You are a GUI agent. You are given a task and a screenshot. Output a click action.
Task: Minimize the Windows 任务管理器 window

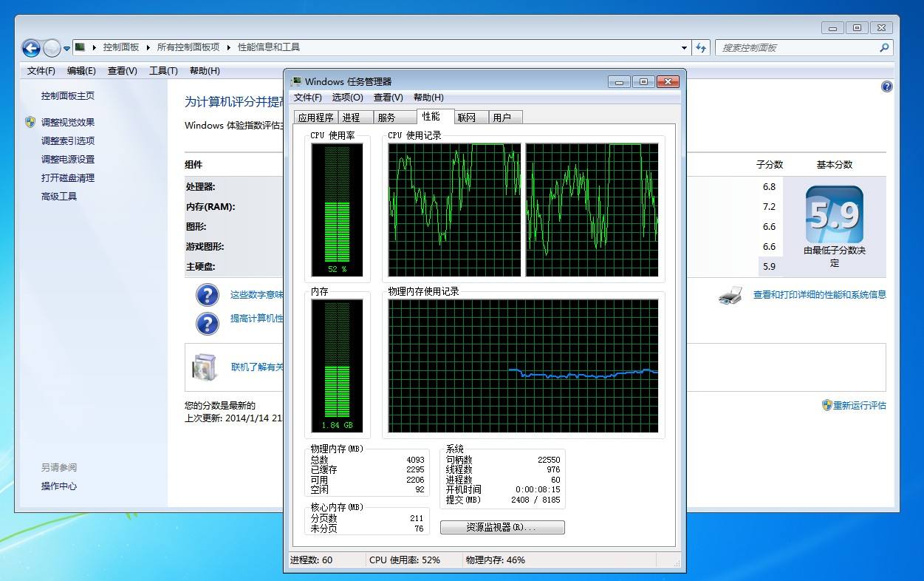[619, 81]
